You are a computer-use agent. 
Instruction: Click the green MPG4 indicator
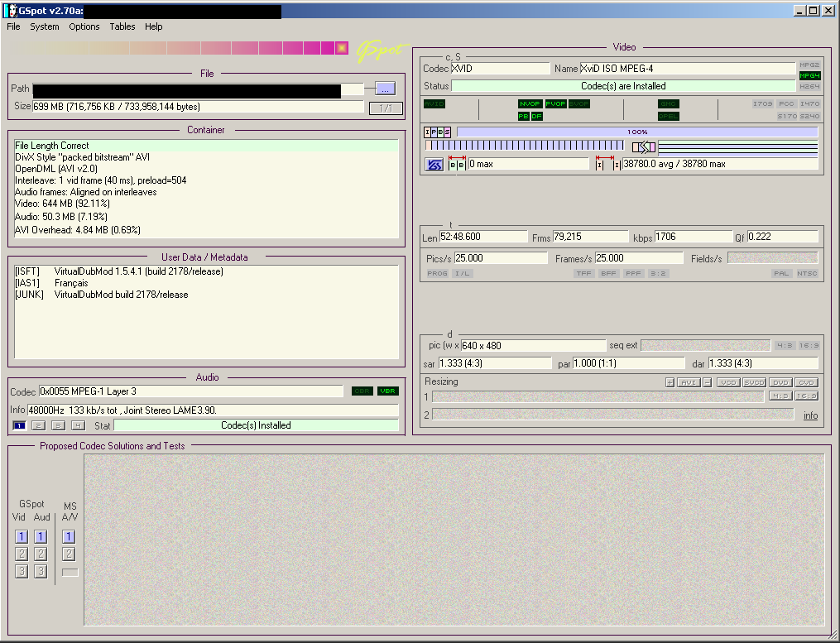pos(809,75)
